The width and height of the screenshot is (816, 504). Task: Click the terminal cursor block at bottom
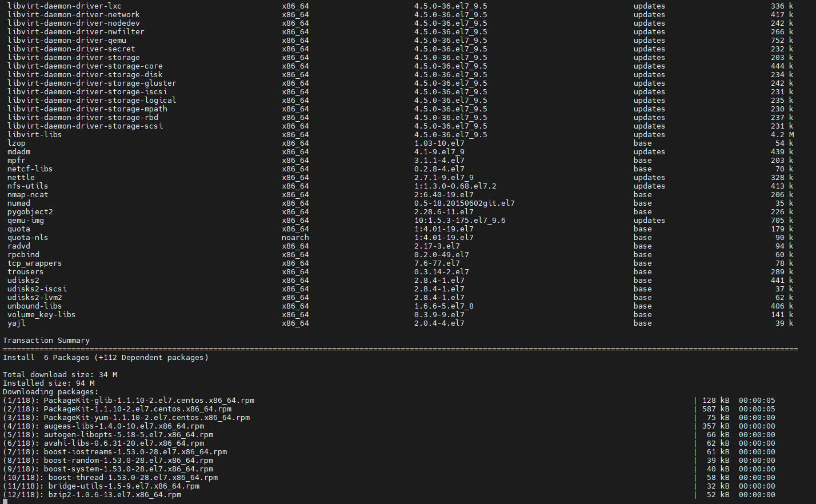5,502
